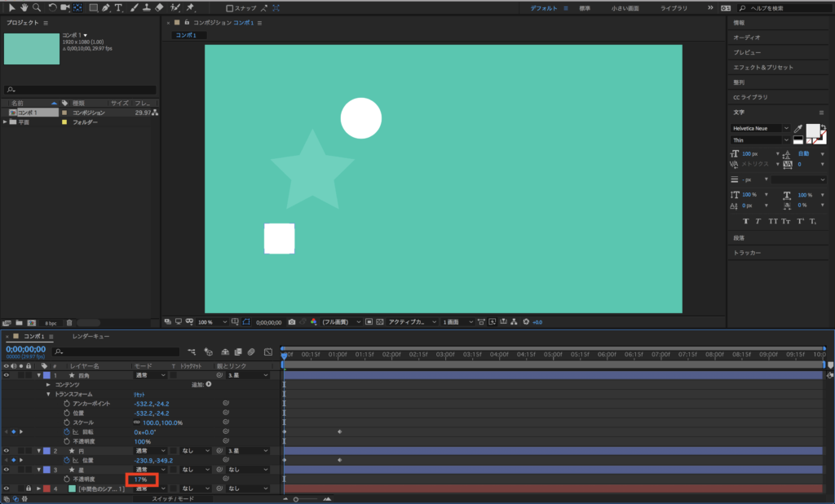Select the 標準 workspace tab
835x504 pixels.
tap(585, 8)
